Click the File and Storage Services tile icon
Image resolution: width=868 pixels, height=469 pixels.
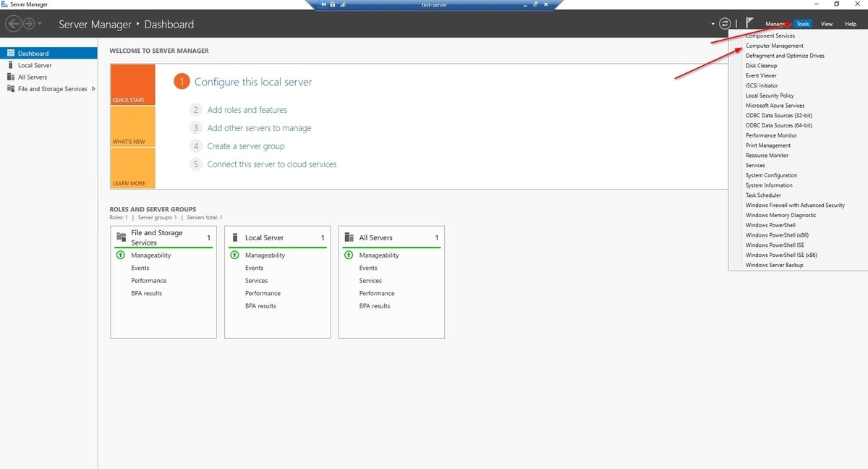pos(121,237)
